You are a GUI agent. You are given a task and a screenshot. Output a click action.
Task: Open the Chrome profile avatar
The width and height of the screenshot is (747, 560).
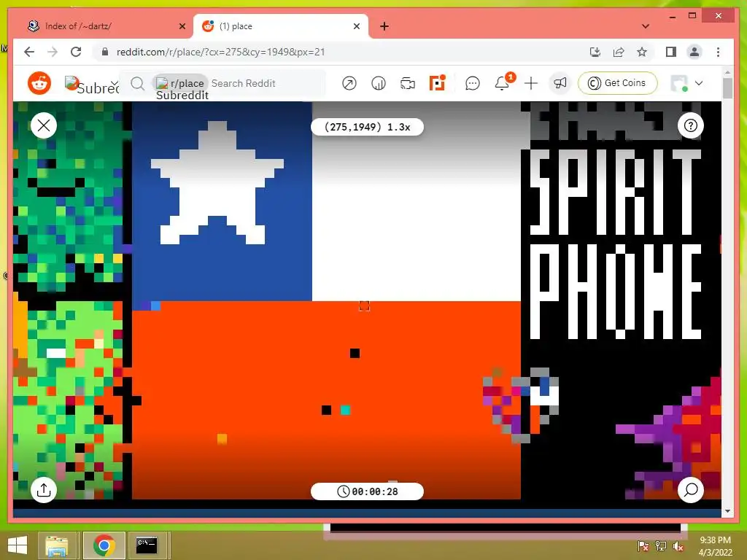coord(694,52)
